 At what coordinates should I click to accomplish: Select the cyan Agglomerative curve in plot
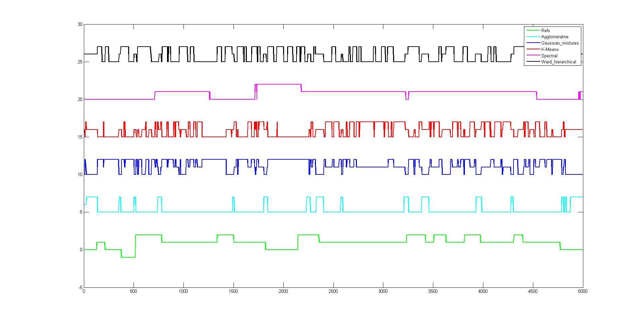pos(369,212)
